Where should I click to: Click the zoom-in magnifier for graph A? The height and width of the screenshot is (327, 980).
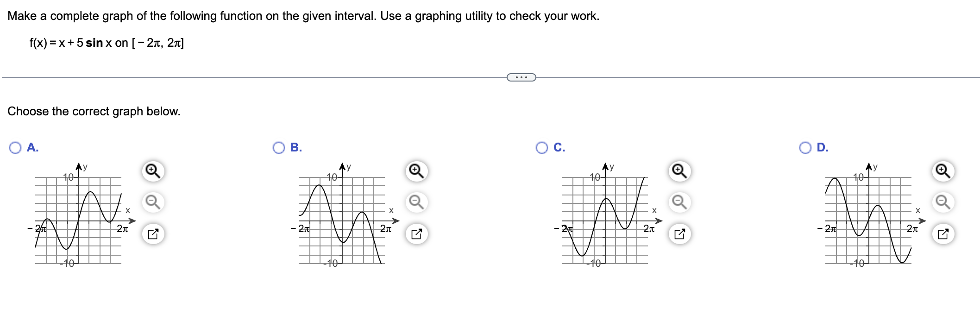[153, 171]
